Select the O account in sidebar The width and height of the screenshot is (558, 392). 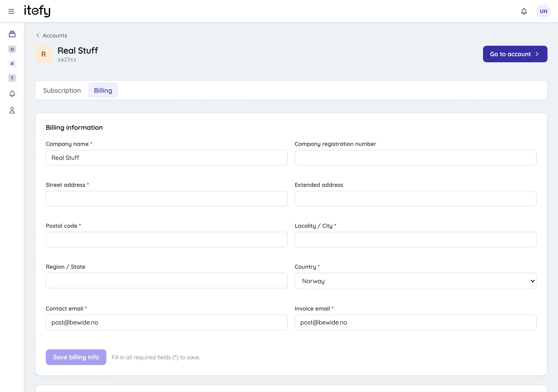[x=12, y=49]
